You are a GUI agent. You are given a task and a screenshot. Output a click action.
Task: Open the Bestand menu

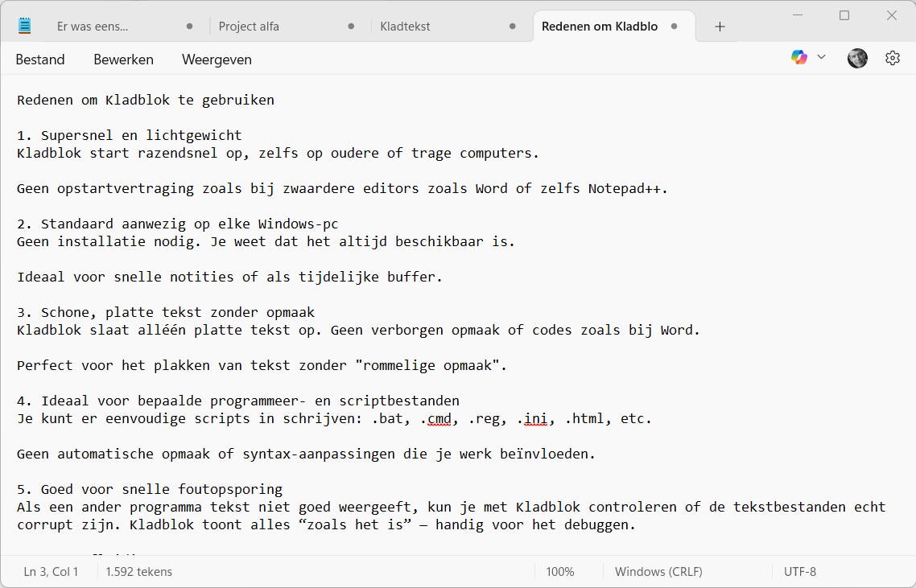pos(40,60)
